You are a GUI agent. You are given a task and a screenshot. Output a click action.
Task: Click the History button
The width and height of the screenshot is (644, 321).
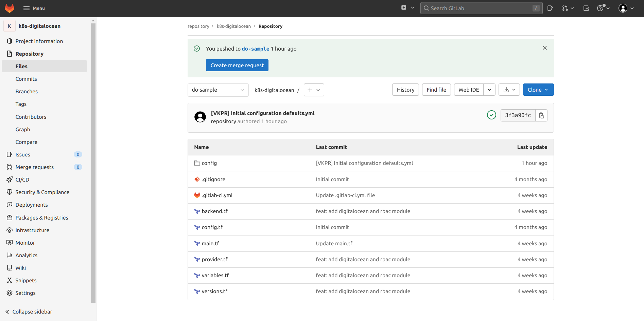click(405, 90)
